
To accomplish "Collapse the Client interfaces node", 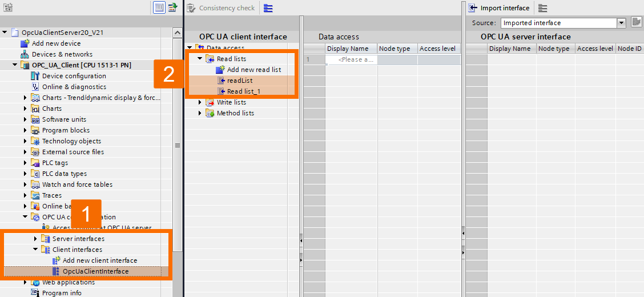I will 36,250.
